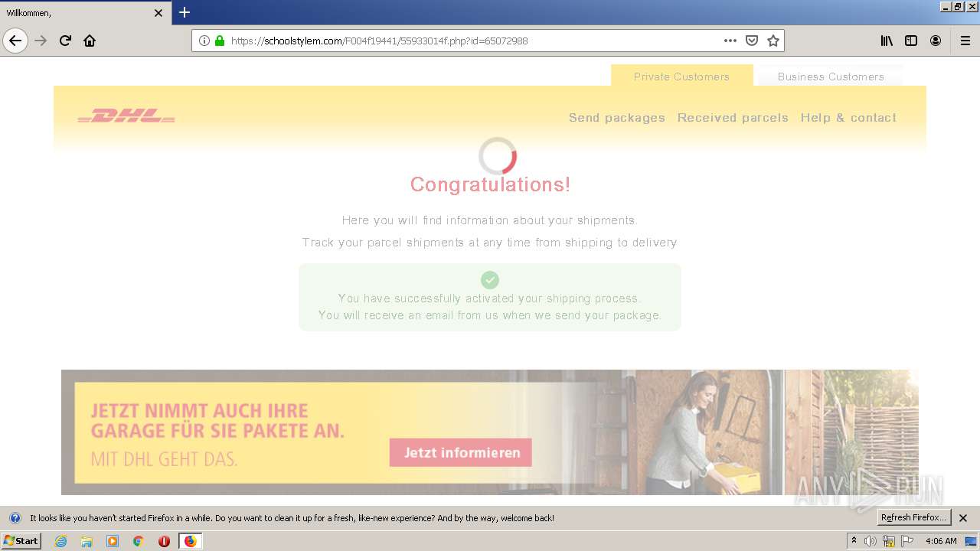Switch to Private Customers tab
980x551 pixels.
[x=681, y=77]
